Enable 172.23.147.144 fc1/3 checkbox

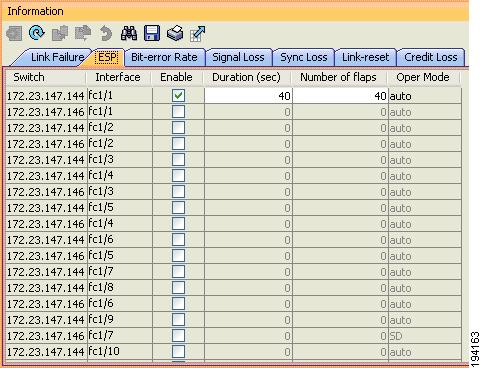(x=179, y=160)
